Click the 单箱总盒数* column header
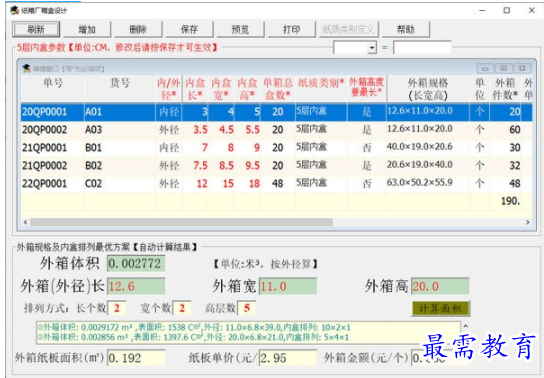Viewport: 544px width, 378px height. click(x=278, y=88)
